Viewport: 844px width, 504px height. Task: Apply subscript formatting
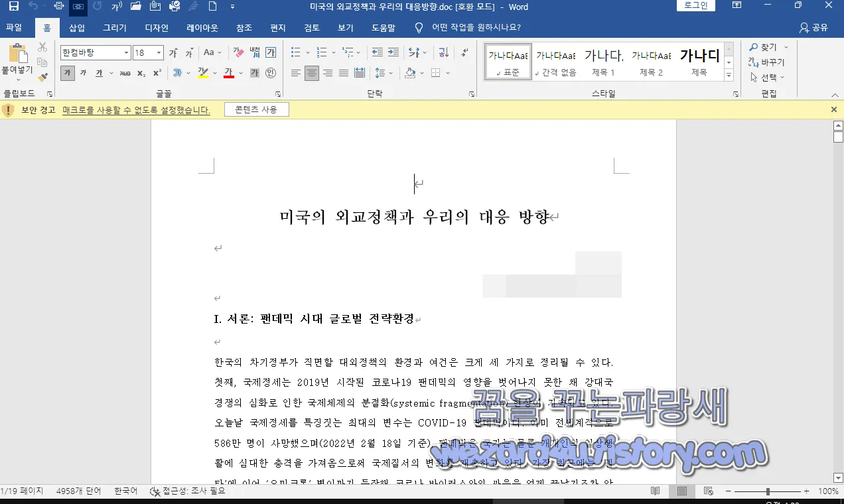[x=141, y=73]
